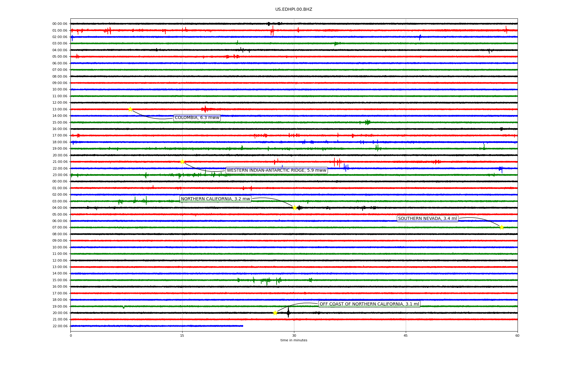Viewport: 588px width, 368px height.
Task: Click the 12:00:06 label of the black trace just above the Colombia star's row
Action: pyautogui.click(x=60, y=103)
